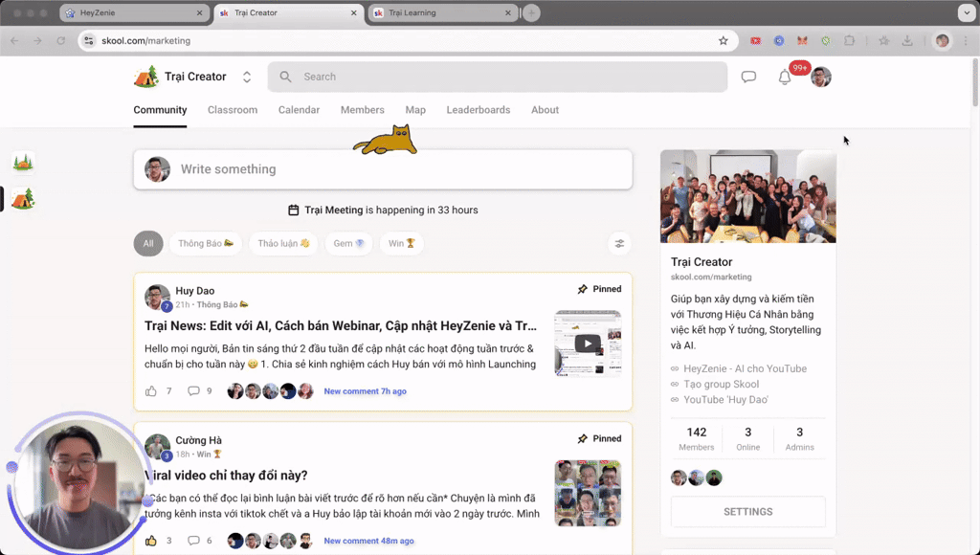Viewport: 980px width, 555px height.
Task: Close the Trại Creator browser tab
Action: click(x=354, y=12)
